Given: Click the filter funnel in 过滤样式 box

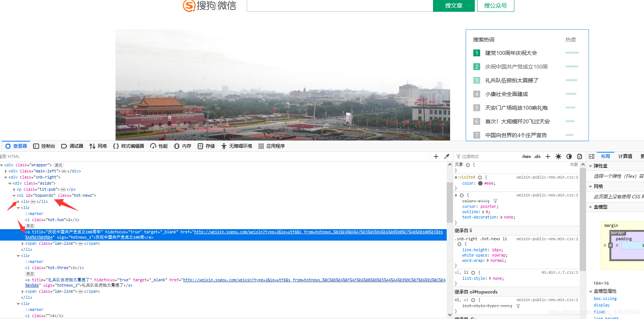Looking at the screenshot, I should pos(458,156).
